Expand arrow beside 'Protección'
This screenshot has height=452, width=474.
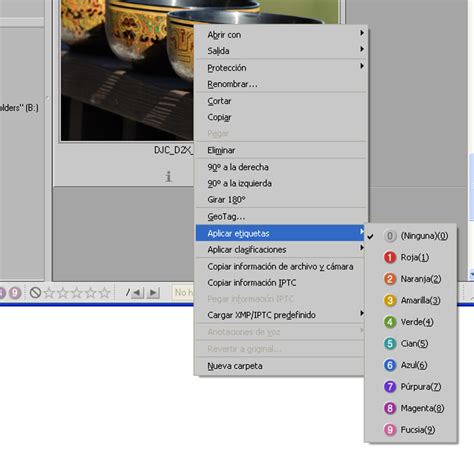[362, 66]
